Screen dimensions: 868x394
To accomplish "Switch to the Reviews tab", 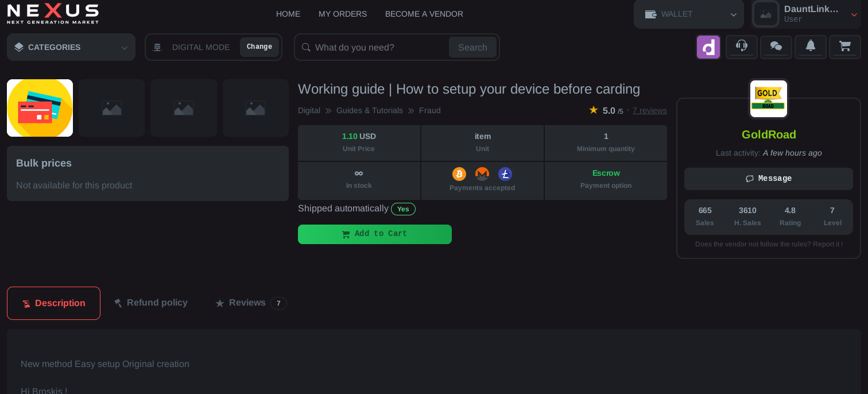I will (251, 303).
